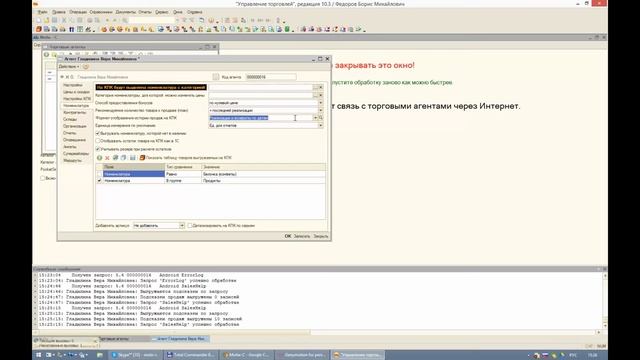Image resolution: width=640 pixels, height=360 pixels.
Task: Click the Open file icon in main toolbar
Action: pyautogui.click(x=47, y=20)
